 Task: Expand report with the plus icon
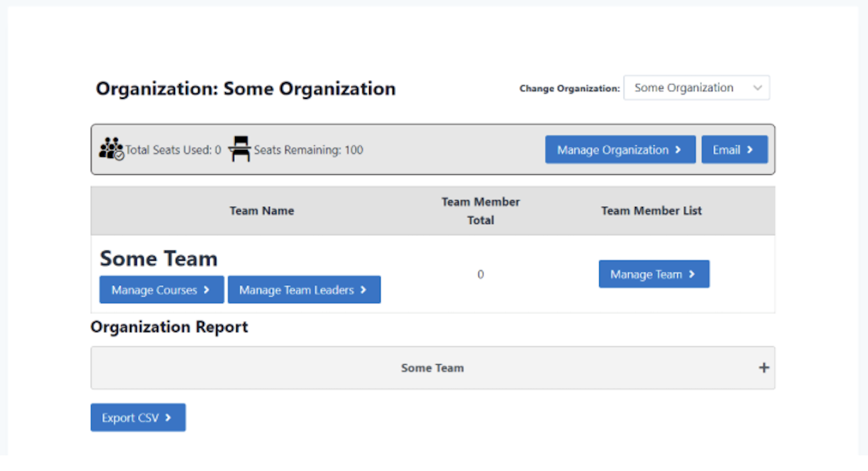(x=764, y=368)
